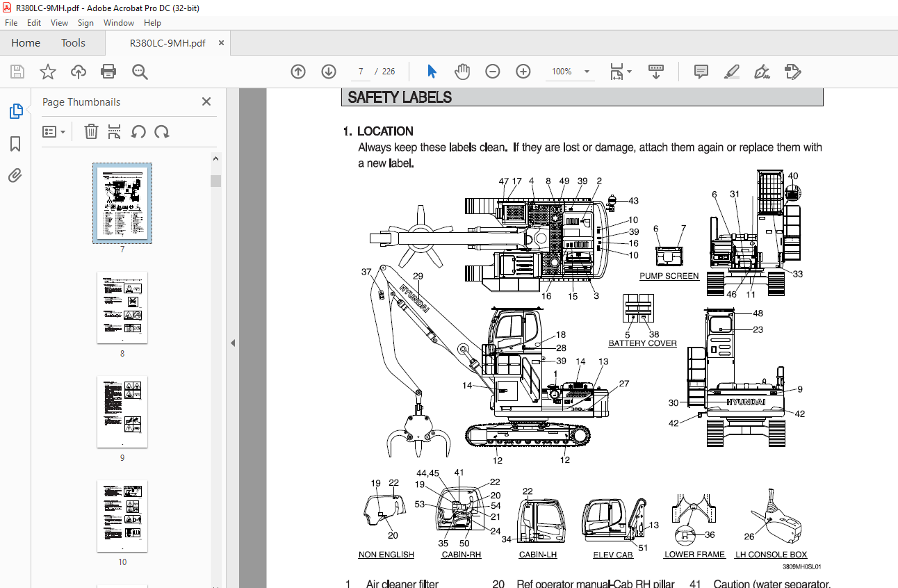Screen dimensions: 898x588
Task: Click the 1. LOCATION heading
Action: click(x=378, y=131)
